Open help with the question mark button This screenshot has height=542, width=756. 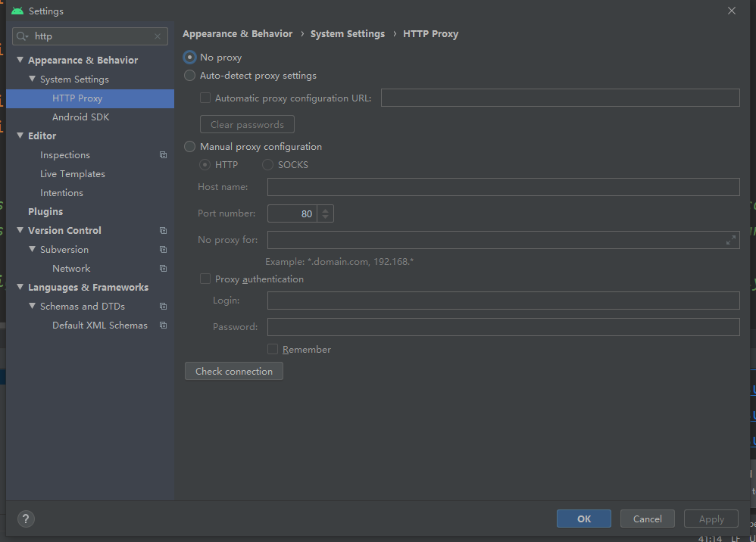pos(26,519)
